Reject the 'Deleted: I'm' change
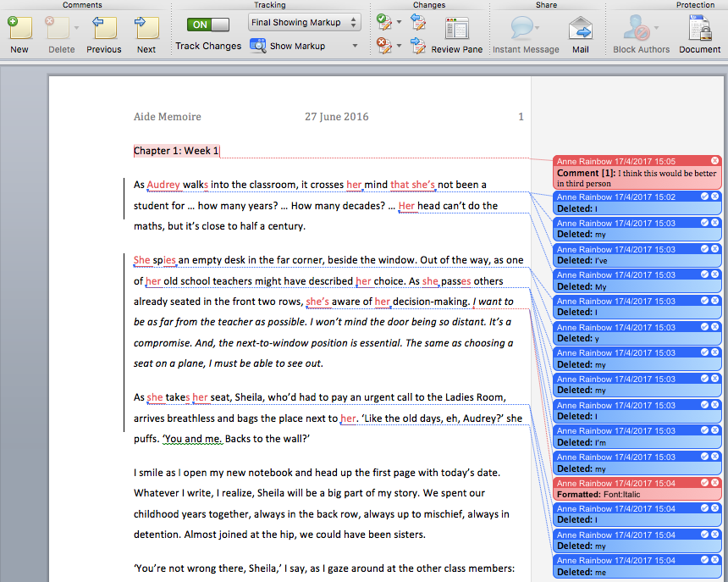The image size is (728, 582). tap(715, 430)
